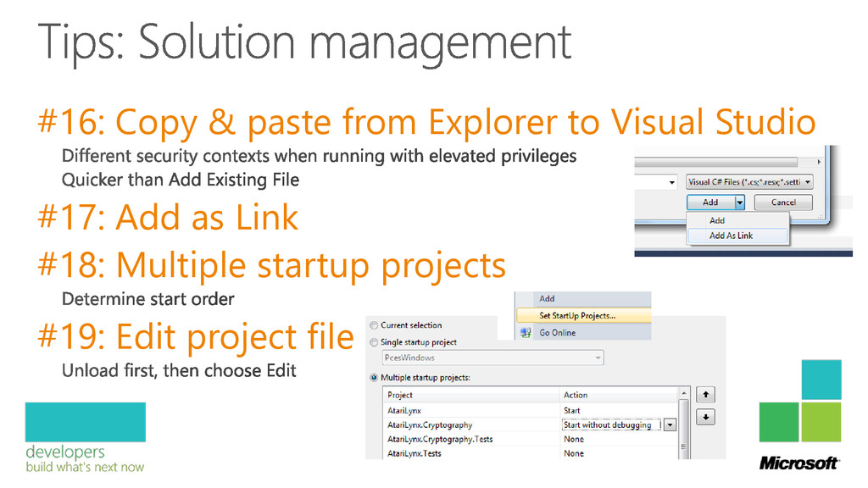Select the AtariLynx.Tests project row
This screenshot has width=868, height=488.
click(x=531, y=453)
